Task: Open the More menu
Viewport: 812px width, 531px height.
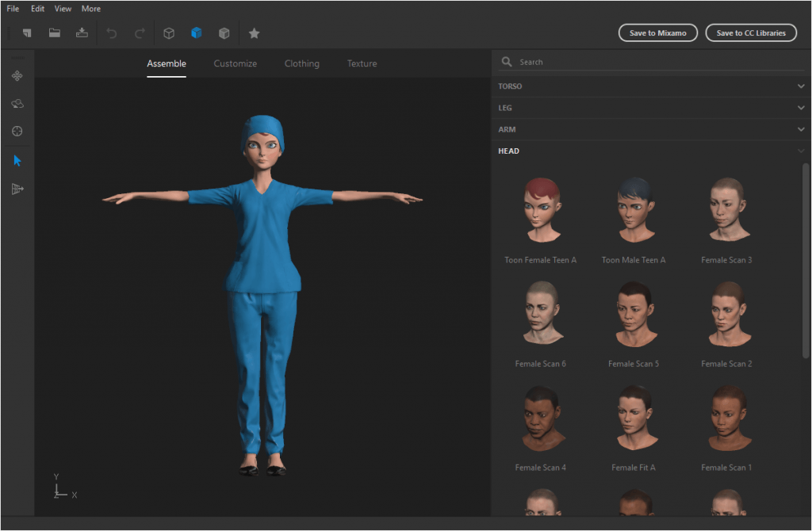Action: click(90, 8)
